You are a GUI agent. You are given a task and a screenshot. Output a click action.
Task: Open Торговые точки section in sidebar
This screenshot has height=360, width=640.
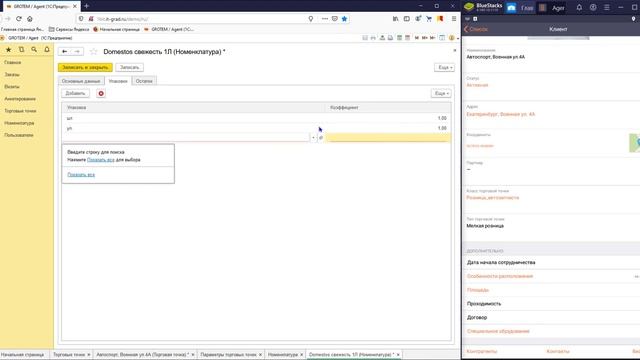coord(20,111)
